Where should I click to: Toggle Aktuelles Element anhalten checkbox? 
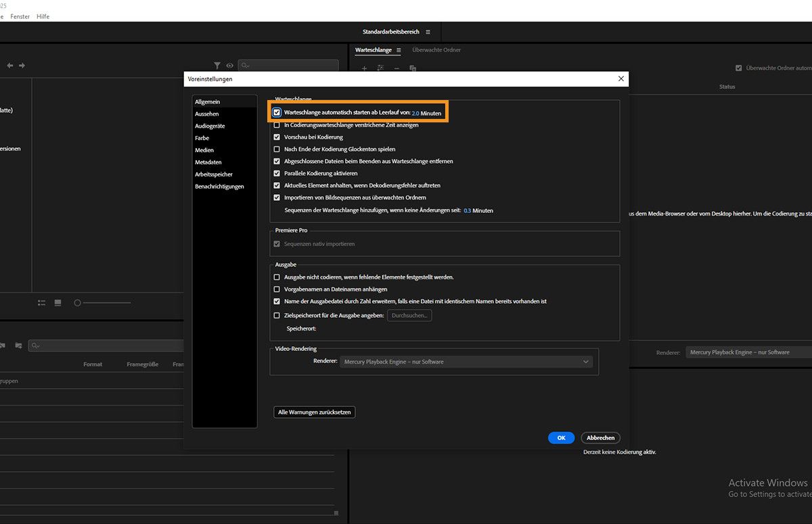[277, 185]
